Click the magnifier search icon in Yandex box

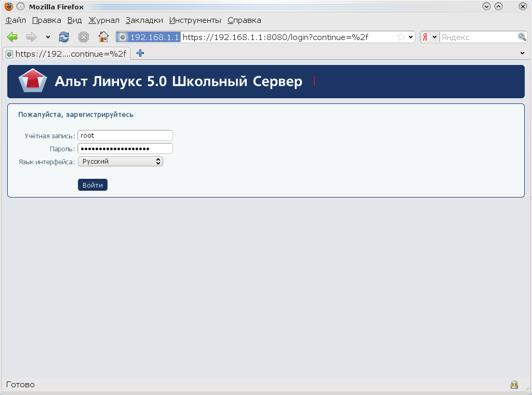(522, 37)
